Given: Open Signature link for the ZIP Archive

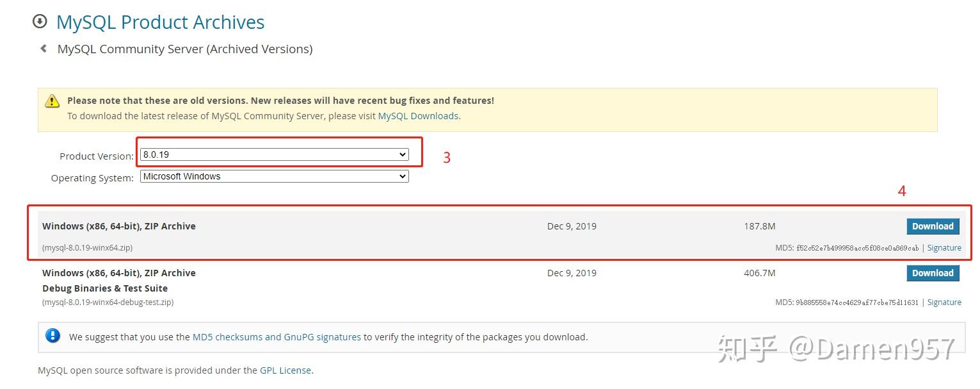Looking at the screenshot, I should [x=944, y=248].
